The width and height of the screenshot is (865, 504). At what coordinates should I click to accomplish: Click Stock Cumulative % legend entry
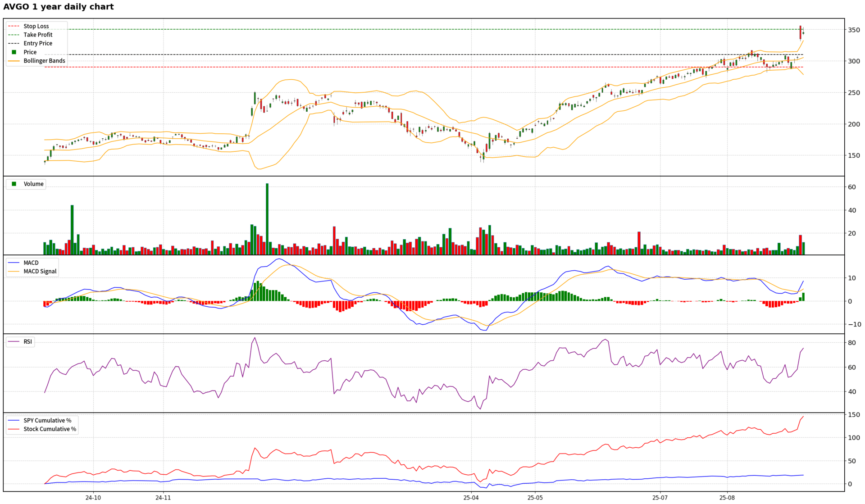pyautogui.click(x=50, y=429)
